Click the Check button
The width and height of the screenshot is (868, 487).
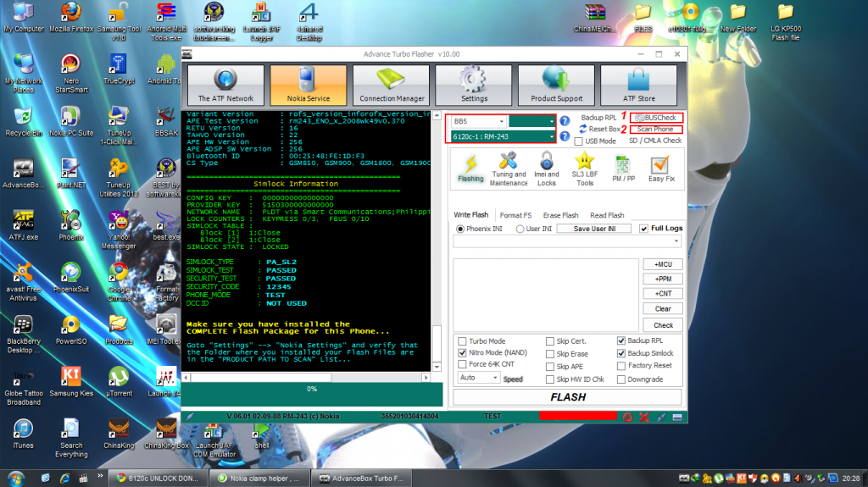pos(663,325)
